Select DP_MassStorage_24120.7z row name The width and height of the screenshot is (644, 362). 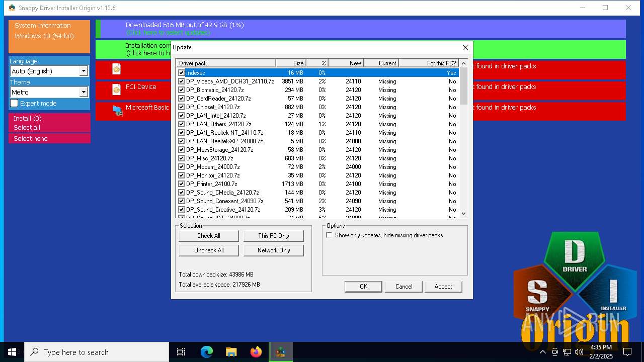click(x=220, y=150)
